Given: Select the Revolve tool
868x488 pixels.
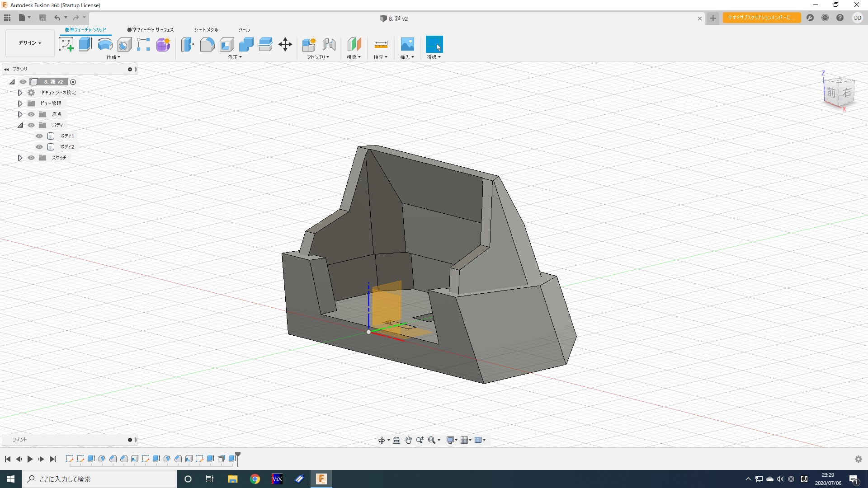Looking at the screenshot, I should pos(105,44).
